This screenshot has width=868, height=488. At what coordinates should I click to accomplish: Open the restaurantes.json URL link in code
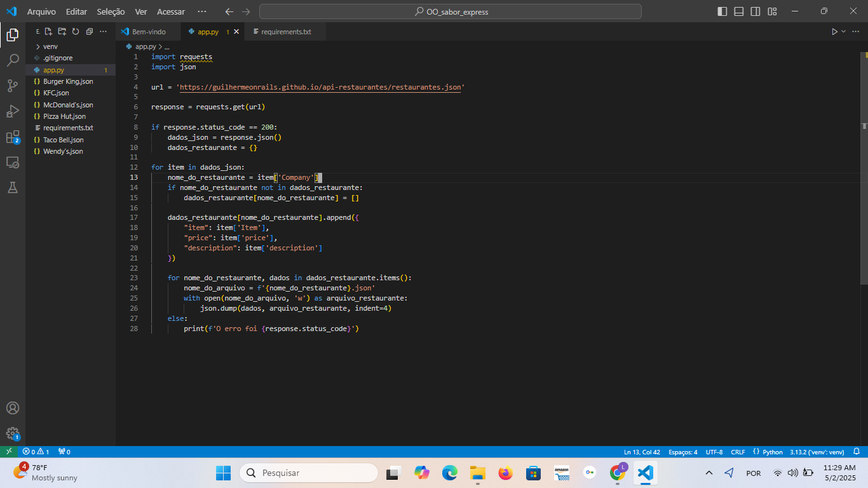click(x=320, y=87)
